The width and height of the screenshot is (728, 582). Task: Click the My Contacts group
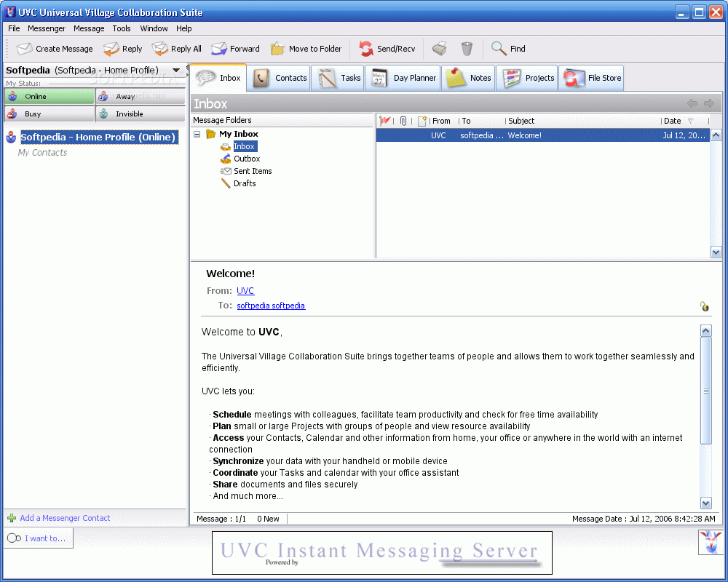point(42,152)
